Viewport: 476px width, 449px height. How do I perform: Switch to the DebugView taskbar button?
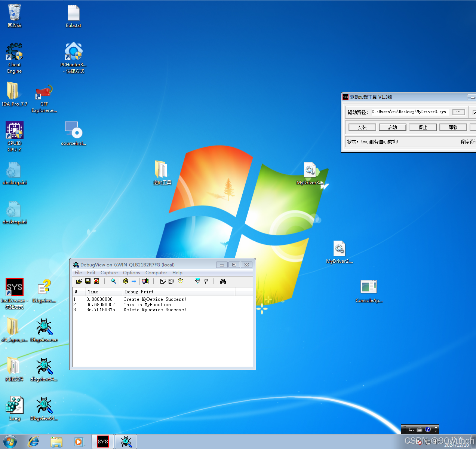[126, 442]
